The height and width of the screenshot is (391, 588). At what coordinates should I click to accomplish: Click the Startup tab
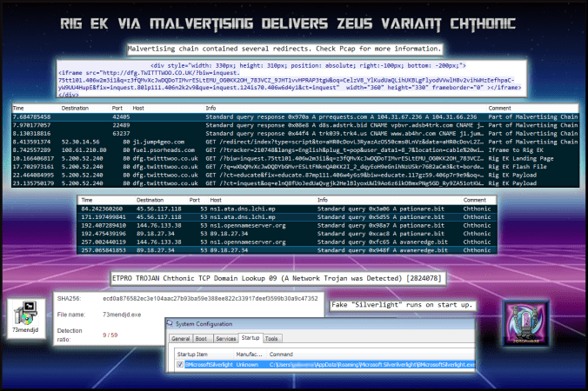coord(250,338)
